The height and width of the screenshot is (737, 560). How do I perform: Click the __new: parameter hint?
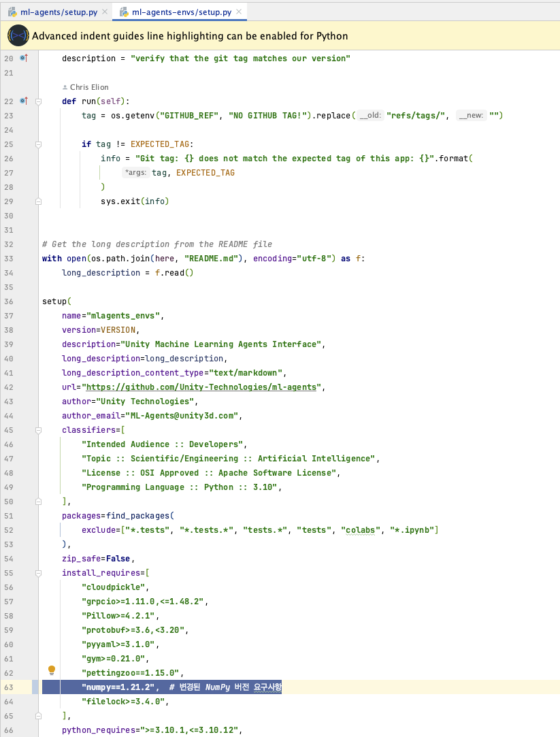(x=472, y=116)
